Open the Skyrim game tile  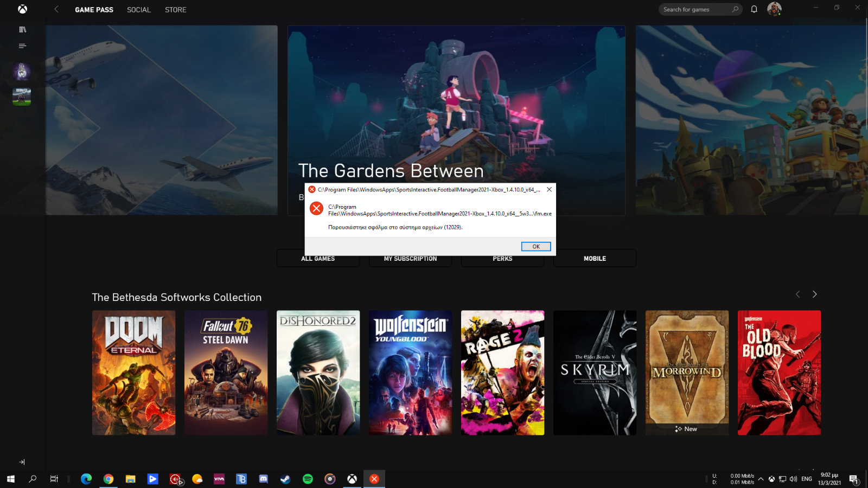tap(595, 373)
